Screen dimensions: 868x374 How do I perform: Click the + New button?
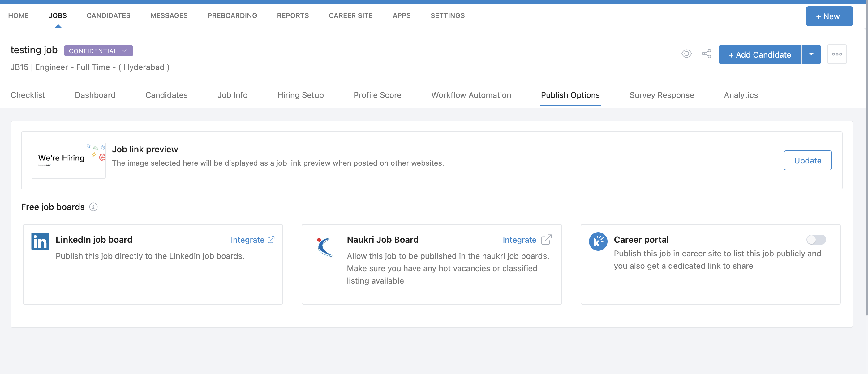coord(829,16)
